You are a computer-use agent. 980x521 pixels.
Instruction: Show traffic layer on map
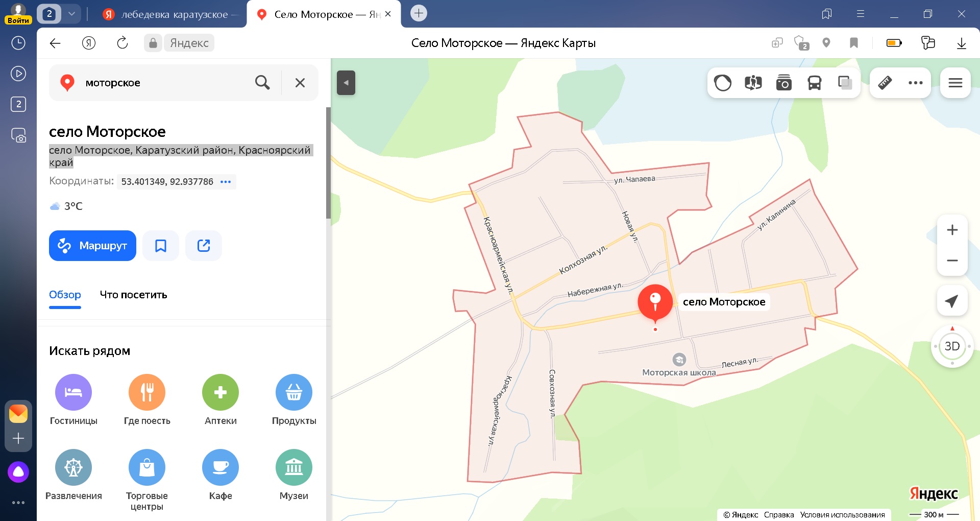(x=723, y=83)
